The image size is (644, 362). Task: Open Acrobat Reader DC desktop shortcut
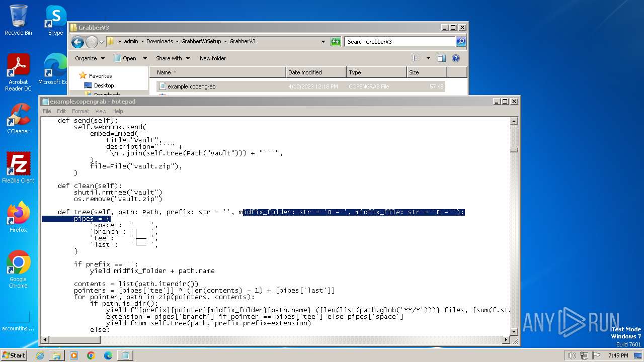coord(18,73)
